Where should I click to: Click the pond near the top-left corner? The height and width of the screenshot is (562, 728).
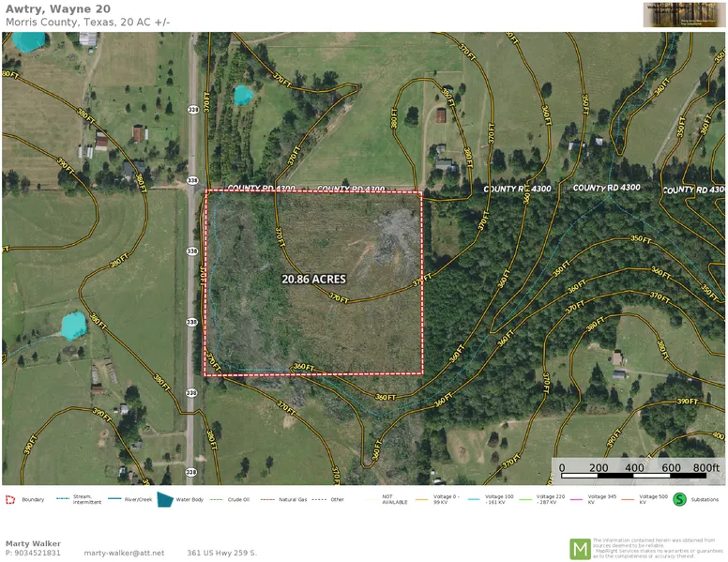28,41
